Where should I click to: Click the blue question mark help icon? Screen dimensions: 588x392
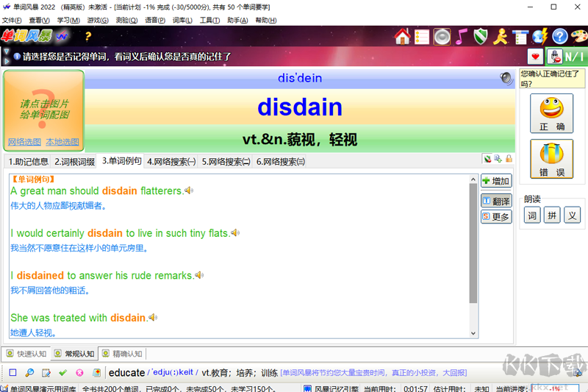tap(560, 36)
